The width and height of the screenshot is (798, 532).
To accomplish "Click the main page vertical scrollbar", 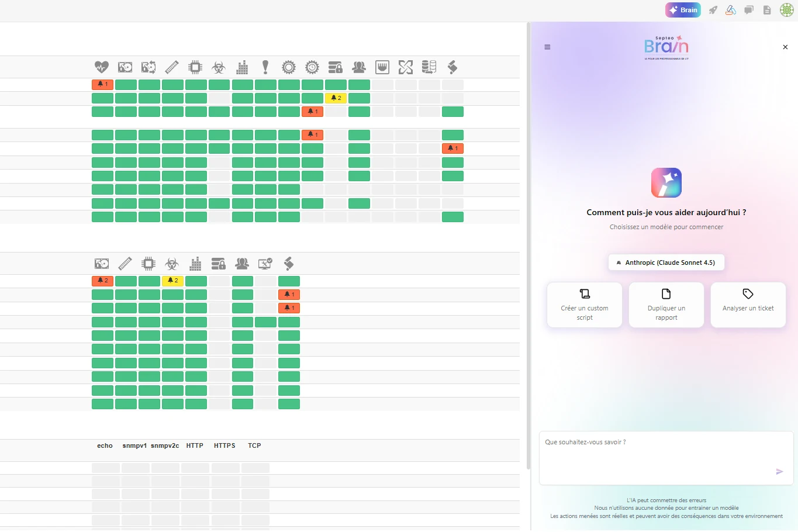I will 528,246.
